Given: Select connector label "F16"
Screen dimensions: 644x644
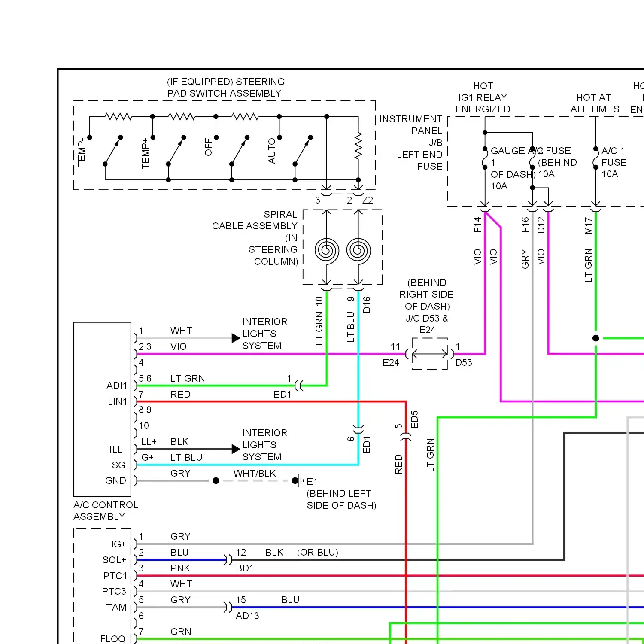Looking at the screenshot, I should pos(525,225).
